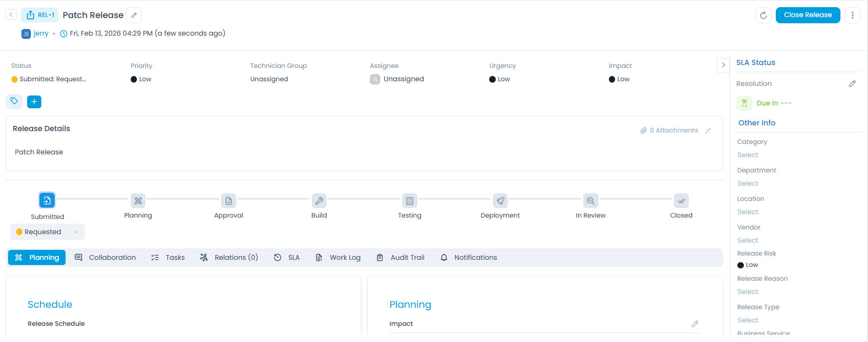Select the Build stage wrench icon
Image resolution: width=868 pixels, height=342 pixels.
click(x=319, y=201)
